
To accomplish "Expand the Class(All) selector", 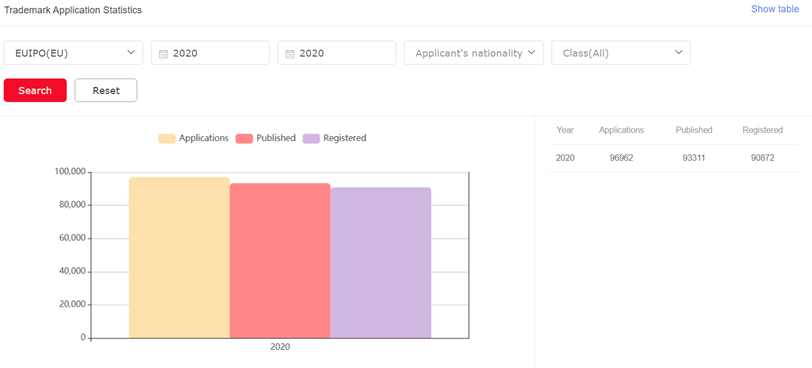I will tap(621, 53).
